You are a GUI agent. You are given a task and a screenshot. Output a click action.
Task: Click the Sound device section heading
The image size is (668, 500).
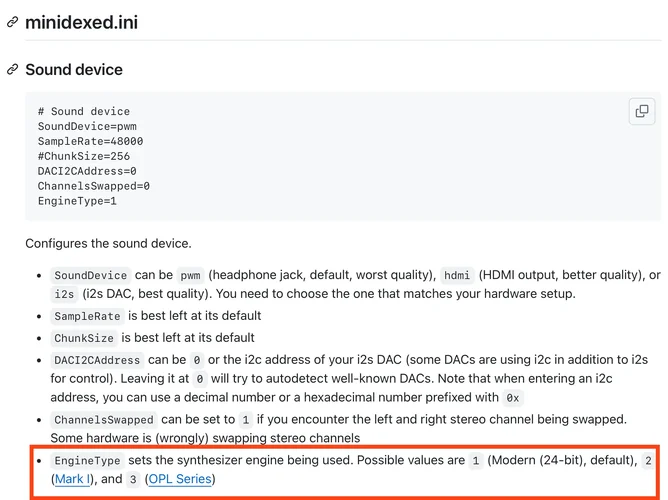[x=74, y=70]
